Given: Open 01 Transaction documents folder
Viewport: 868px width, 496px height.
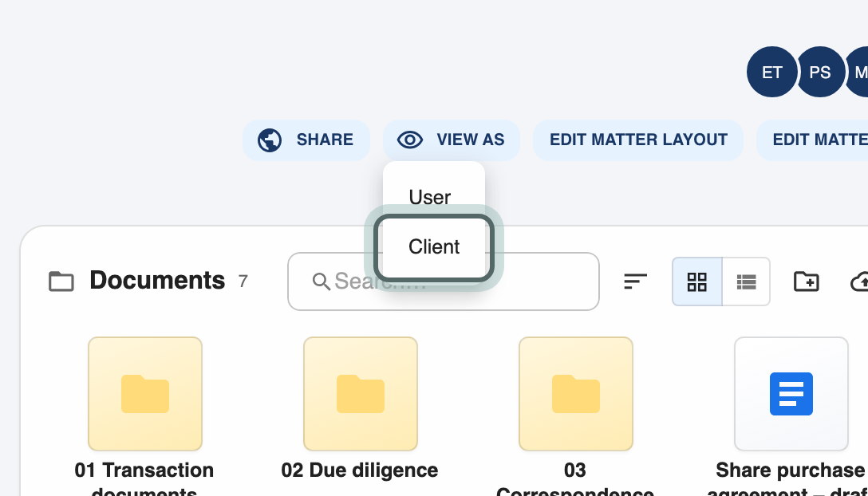Looking at the screenshot, I should pos(145,394).
